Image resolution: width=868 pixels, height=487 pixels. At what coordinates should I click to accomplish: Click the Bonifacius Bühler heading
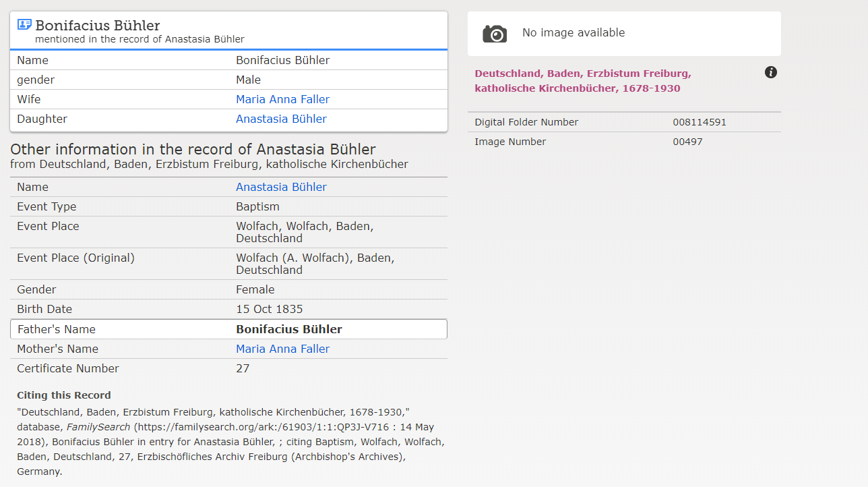pyautogui.click(x=98, y=26)
